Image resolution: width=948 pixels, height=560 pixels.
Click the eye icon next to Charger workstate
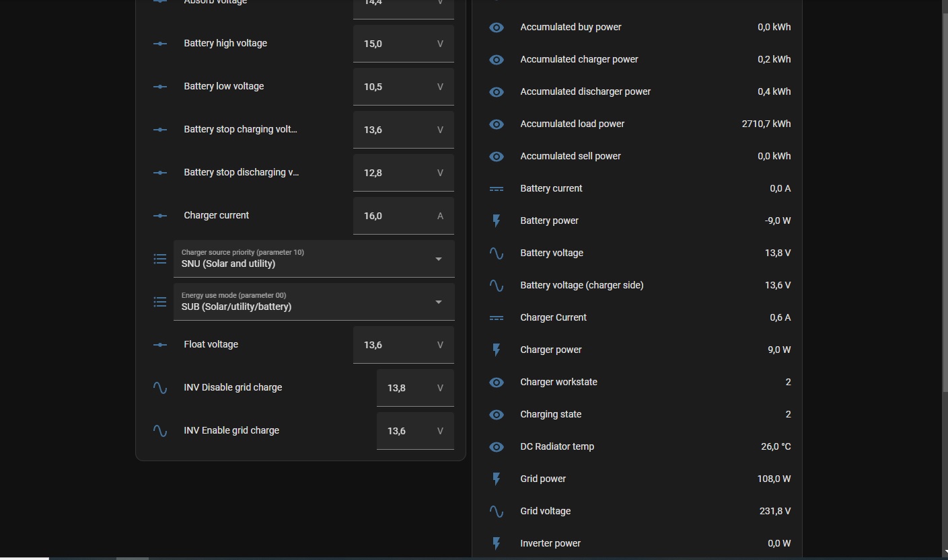tap(497, 383)
